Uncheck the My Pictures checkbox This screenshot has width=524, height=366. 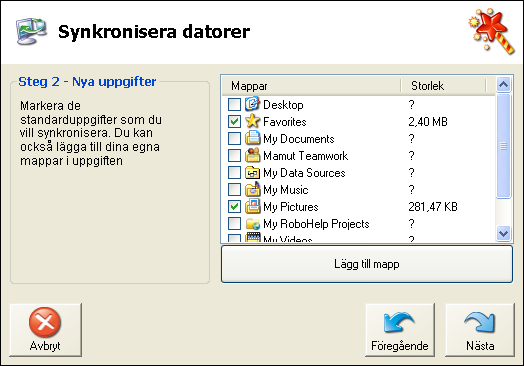pos(234,207)
